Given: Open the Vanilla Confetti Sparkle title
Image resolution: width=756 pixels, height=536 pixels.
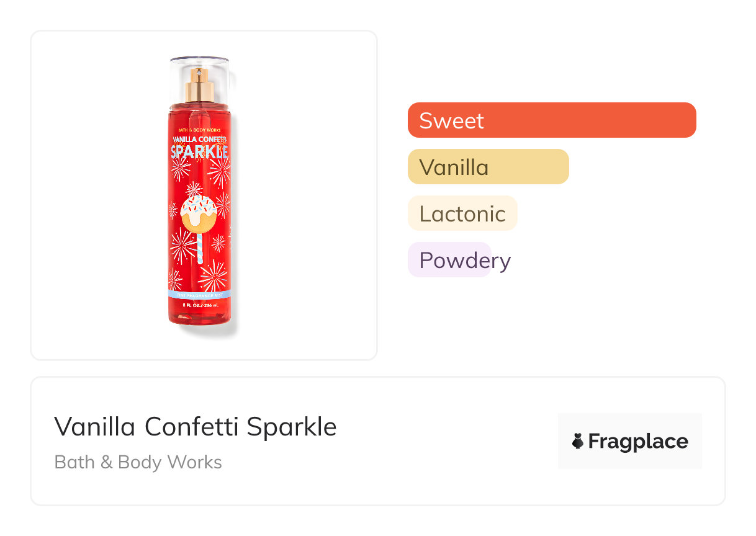Looking at the screenshot, I should tap(195, 427).
